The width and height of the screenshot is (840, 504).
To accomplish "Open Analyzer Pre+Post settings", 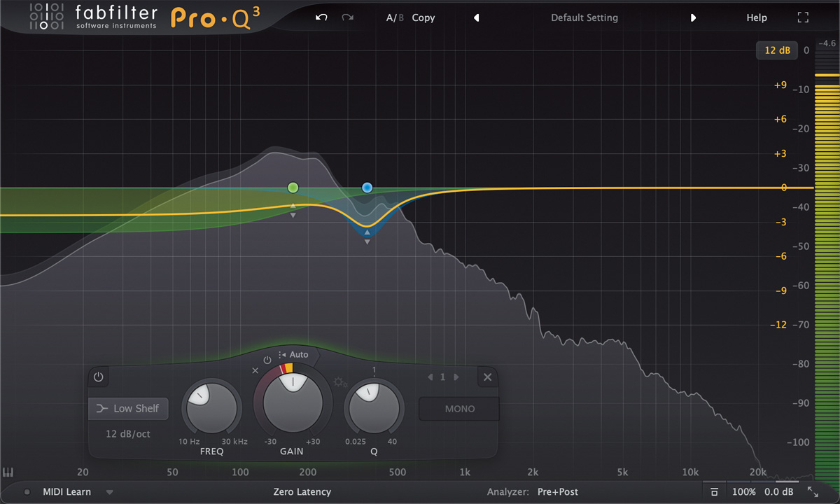I will tap(558, 492).
